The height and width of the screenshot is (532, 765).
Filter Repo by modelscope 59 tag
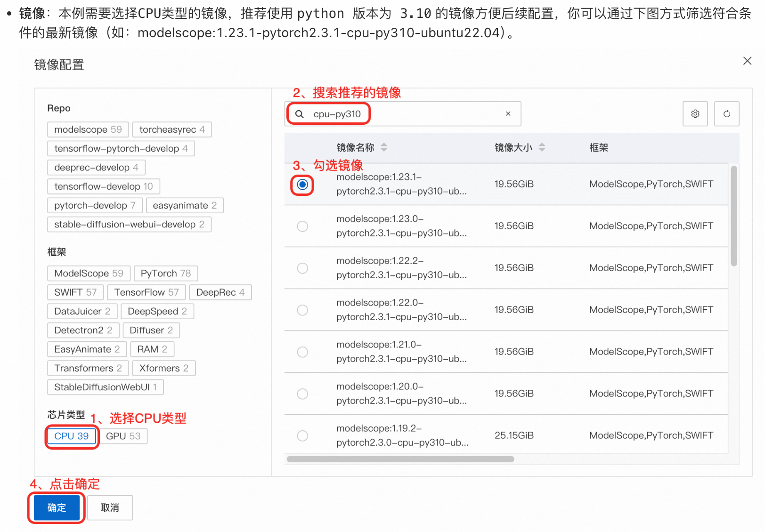click(x=88, y=129)
